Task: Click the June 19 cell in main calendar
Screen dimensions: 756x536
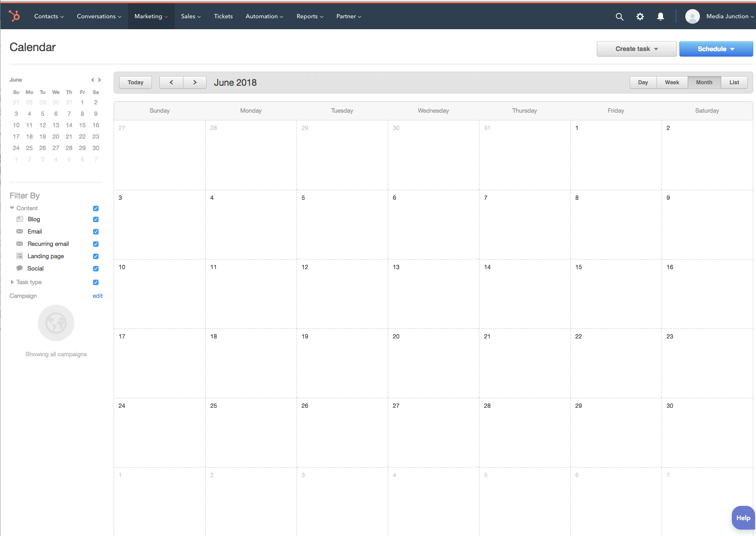Action: coord(342,363)
